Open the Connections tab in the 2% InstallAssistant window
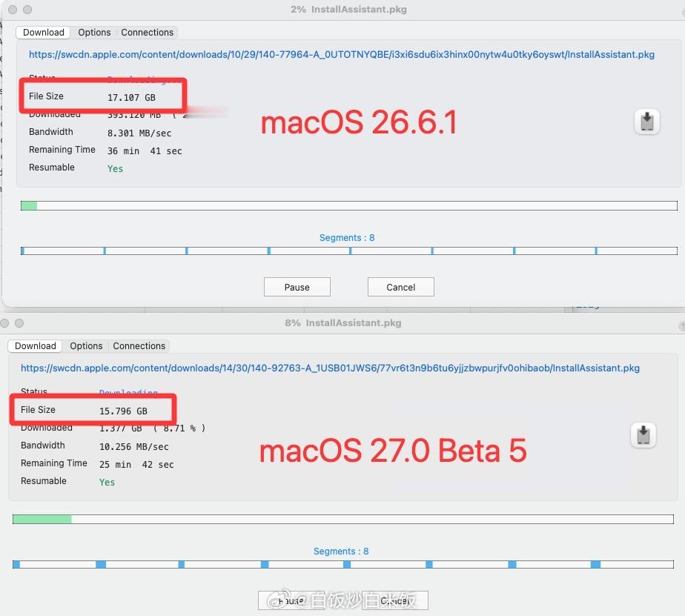 coord(148,33)
